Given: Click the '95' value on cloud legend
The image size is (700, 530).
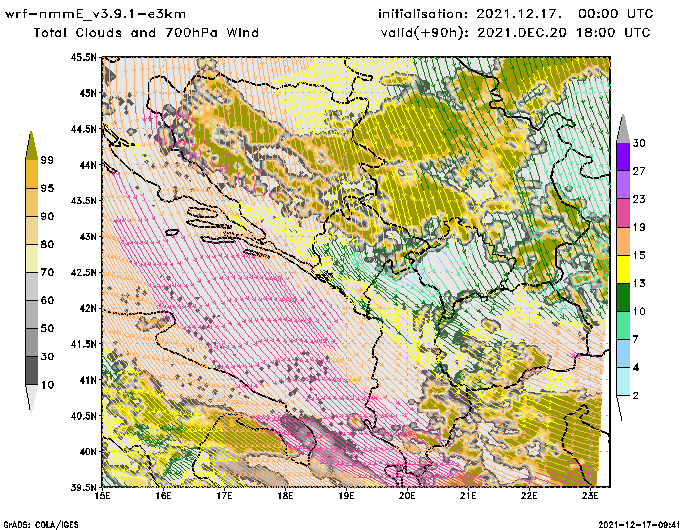Looking at the screenshot, I should click(x=47, y=188).
